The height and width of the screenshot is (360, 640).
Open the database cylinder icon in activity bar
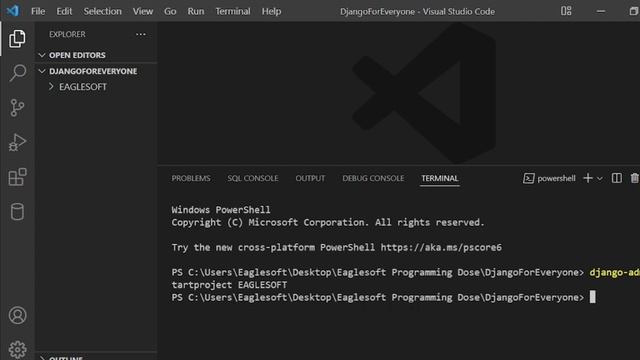pyautogui.click(x=17, y=211)
